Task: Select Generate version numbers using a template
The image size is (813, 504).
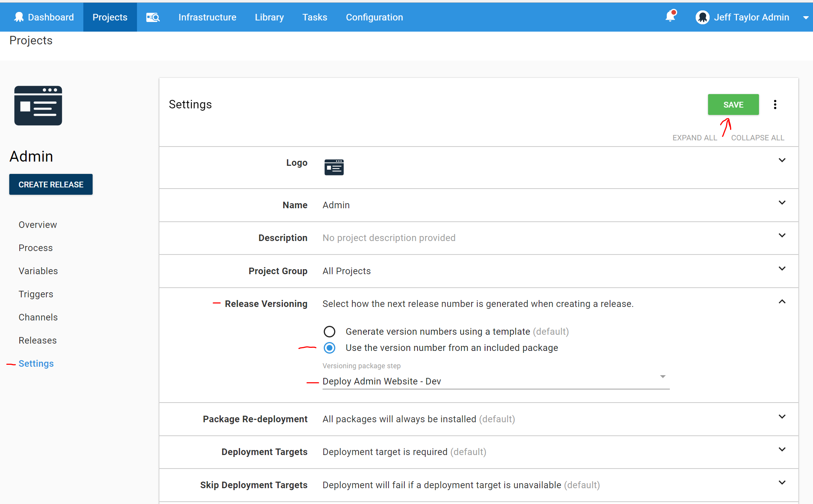Action: click(330, 332)
